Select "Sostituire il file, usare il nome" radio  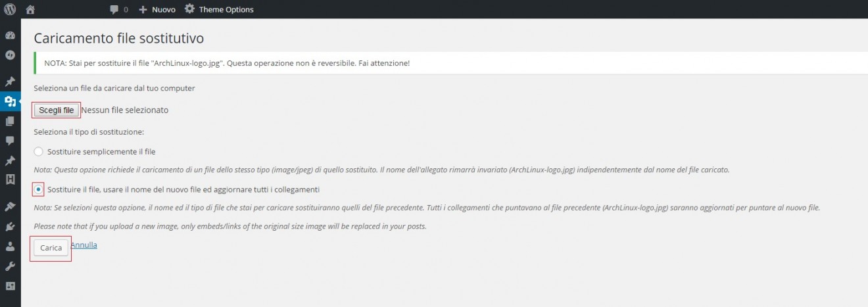click(x=38, y=189)
